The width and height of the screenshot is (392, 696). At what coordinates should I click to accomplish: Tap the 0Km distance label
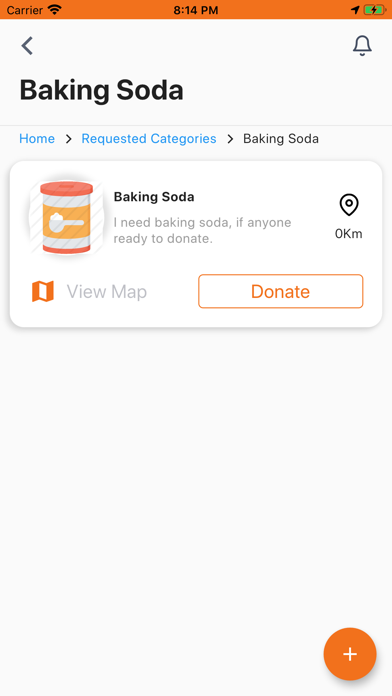(348, 233)
